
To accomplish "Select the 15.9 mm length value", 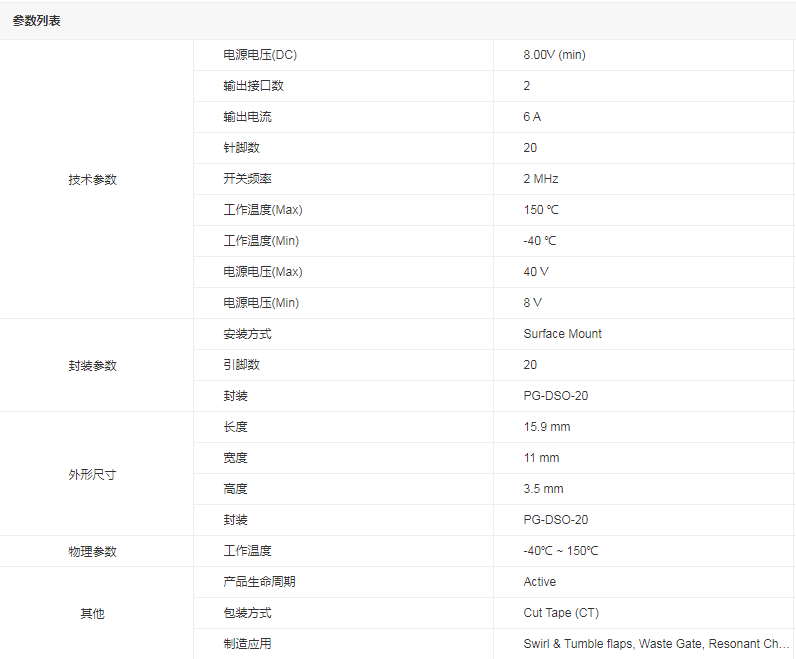I will 546,427.
